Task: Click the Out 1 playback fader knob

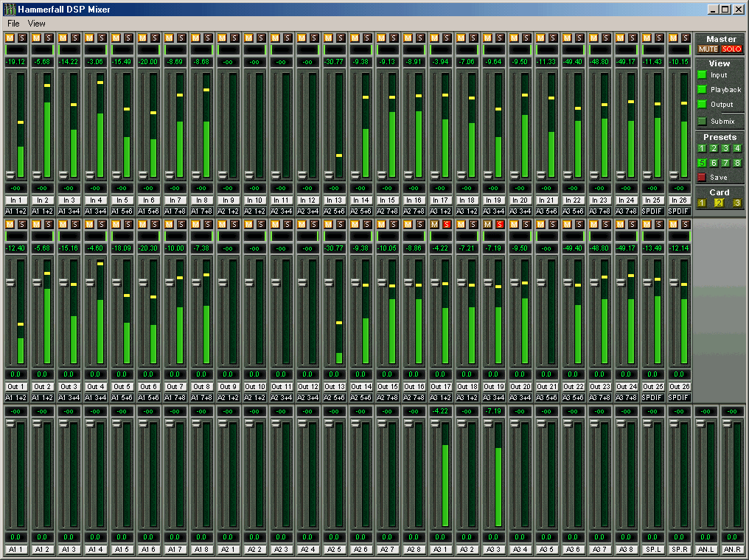Action: [x=10, y=282]
